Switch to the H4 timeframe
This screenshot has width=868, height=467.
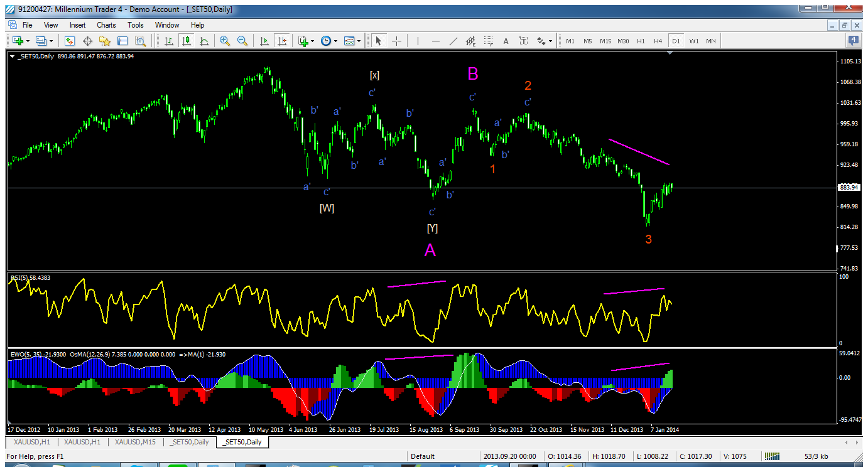click(658, 41)
